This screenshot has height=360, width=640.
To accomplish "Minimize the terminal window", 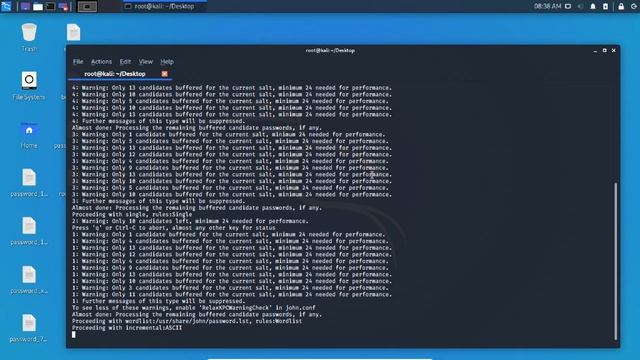I will tap(595, 51).
